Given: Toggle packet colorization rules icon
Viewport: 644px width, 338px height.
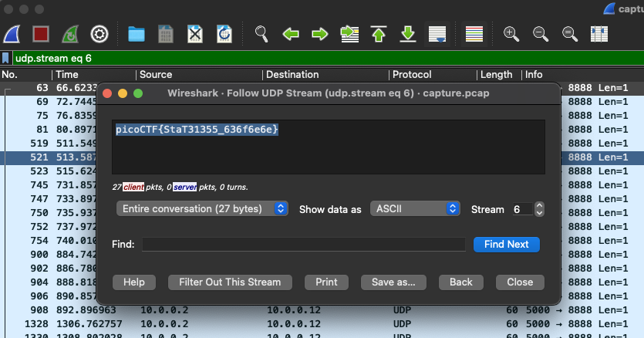Looking at the screenshot, I should pyautogui.click(x=474, y=34).
